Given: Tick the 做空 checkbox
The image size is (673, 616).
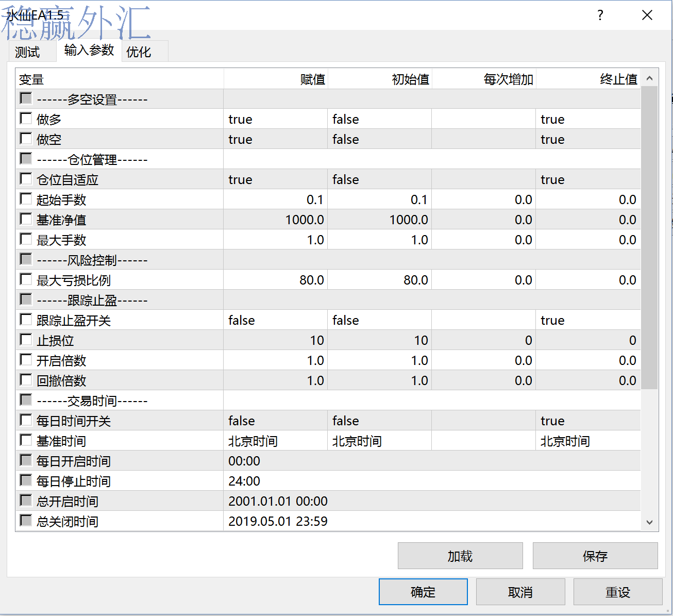Looking at the screenshot, I should 26,138.
